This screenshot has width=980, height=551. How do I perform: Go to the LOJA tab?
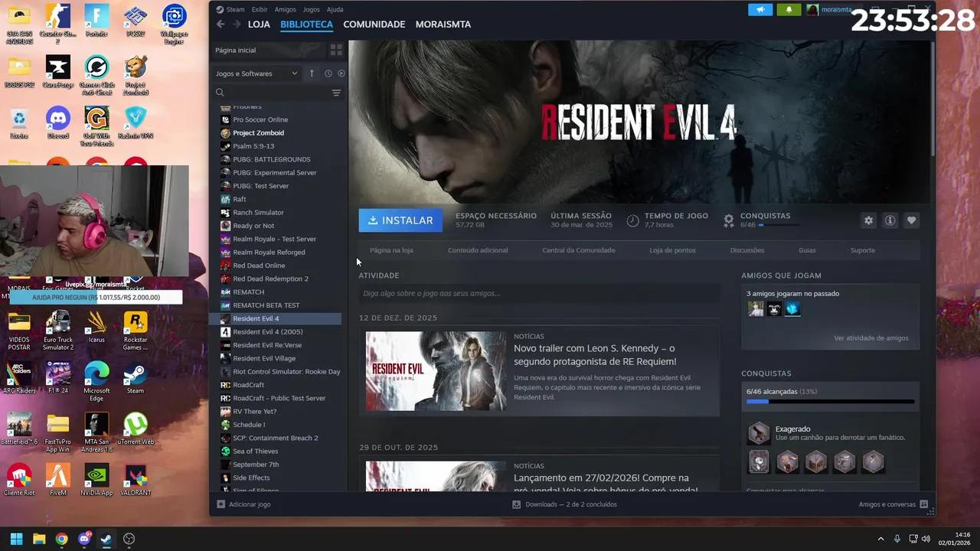[259, 24]
